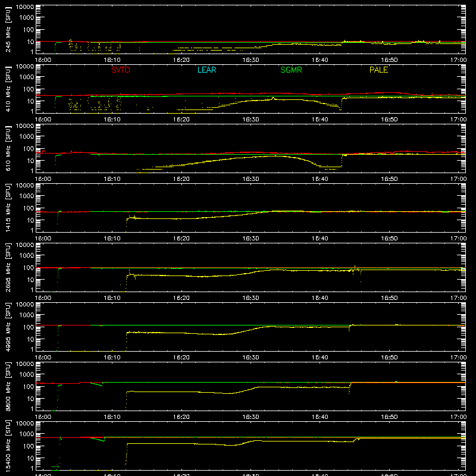Click the 16:30 time label under 1415 MHz panel
Screen dimensions: 476x476
(x=250, y=239)
